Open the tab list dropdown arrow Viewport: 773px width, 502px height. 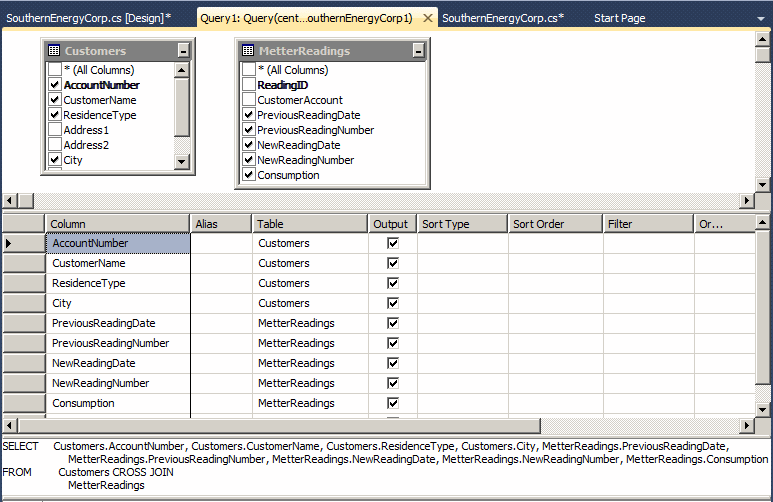[761, 19]
